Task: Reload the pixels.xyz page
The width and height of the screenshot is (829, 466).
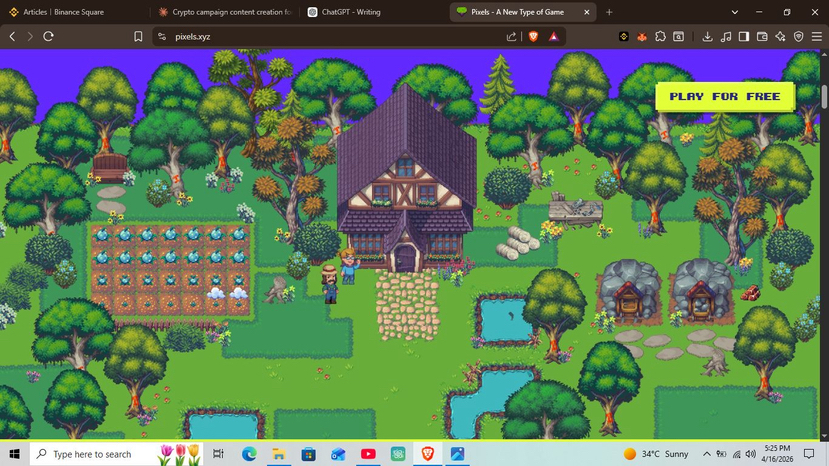Action: click(49, 36)
